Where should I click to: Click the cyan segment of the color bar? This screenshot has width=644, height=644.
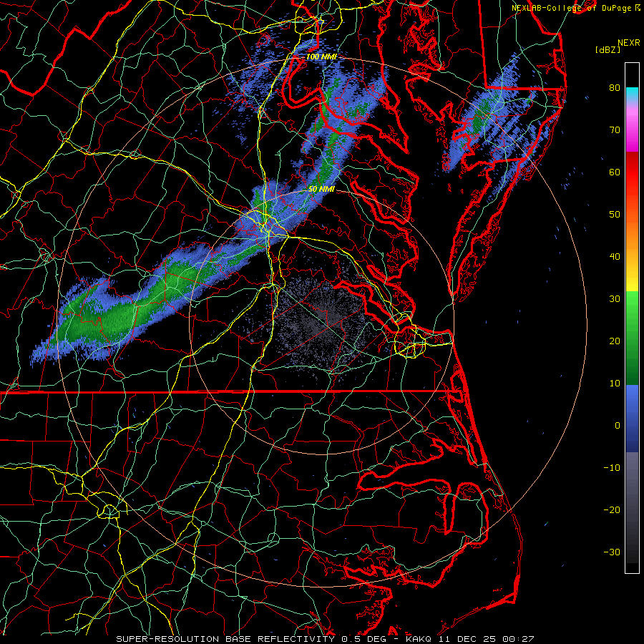[x=632, y=94]
